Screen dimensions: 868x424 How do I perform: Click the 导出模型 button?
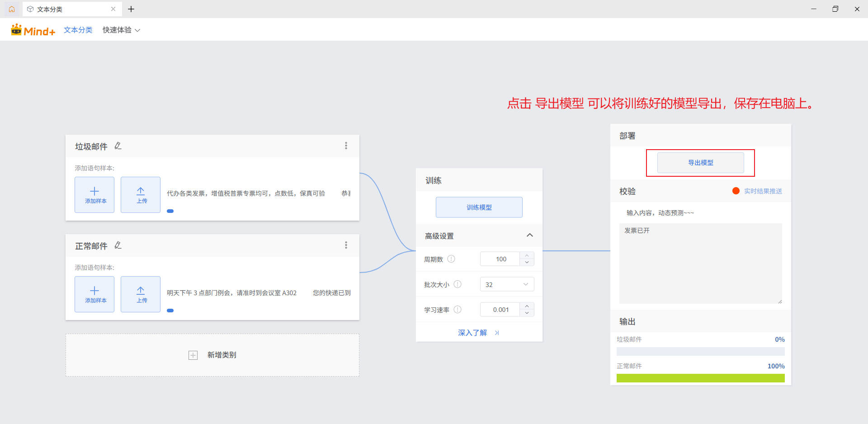[x=701, y=163]
